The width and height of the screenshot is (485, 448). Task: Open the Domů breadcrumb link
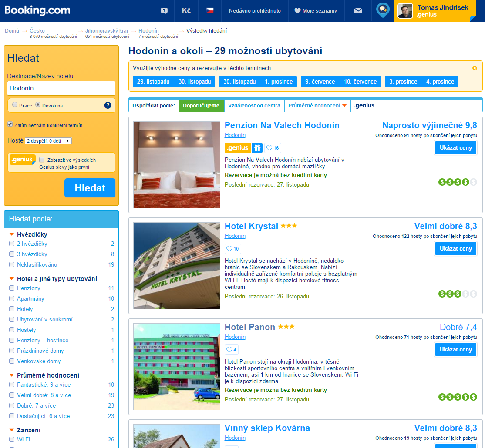coord(12,30)
